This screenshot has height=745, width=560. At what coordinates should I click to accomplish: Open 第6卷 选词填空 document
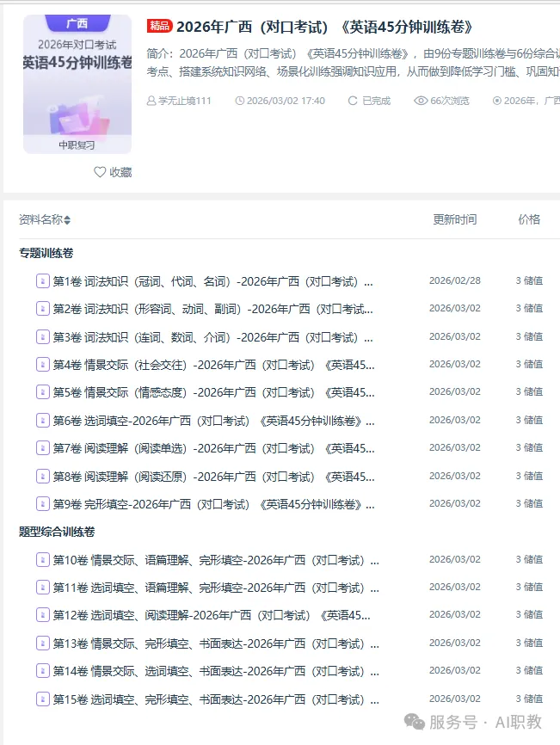tap(213, 421)
